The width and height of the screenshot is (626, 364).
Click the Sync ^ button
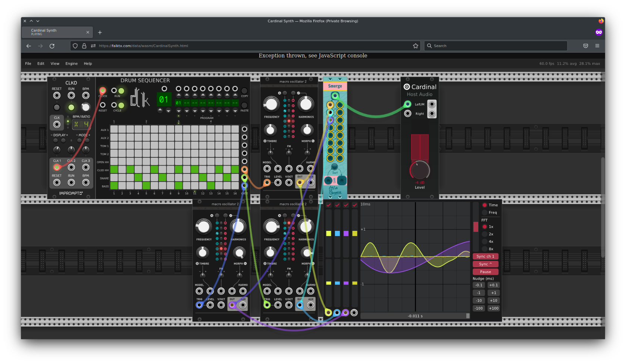(x=485, y=264)
